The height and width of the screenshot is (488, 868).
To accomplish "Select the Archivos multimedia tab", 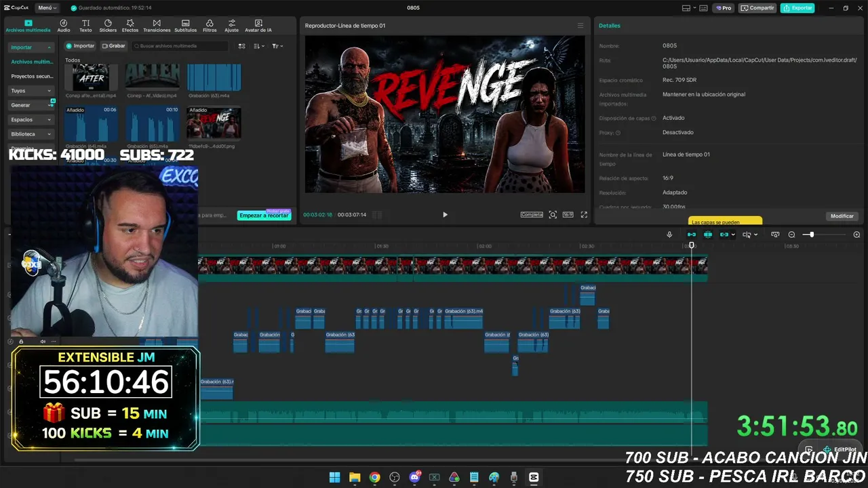I will [28, 26].
